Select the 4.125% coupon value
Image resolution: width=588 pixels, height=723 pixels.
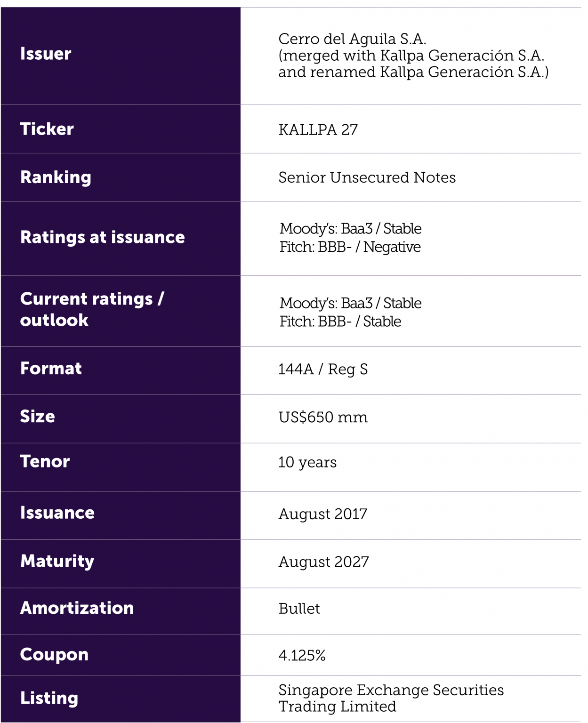click(x=302, y=655)
